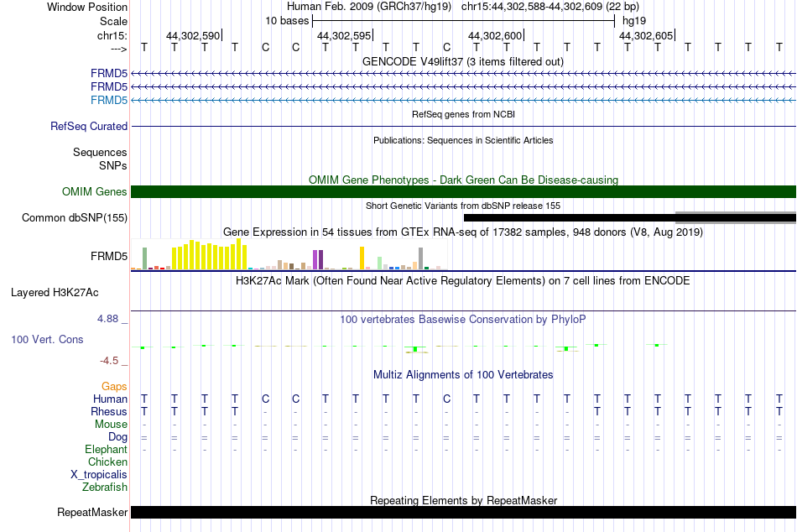Click the Common dbSNP(155) track label
Viewport: 797px width, 532px height.
74,217
